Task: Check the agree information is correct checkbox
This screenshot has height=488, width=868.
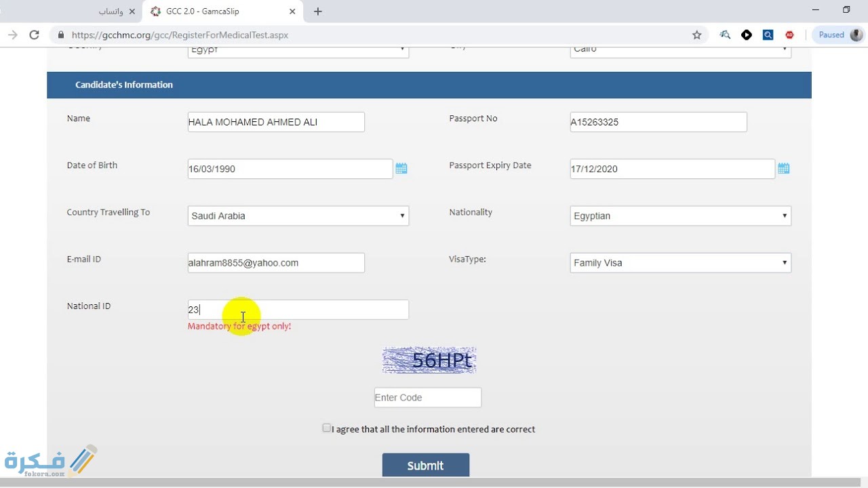Action: pyautogui.click(x=326, y=428)
